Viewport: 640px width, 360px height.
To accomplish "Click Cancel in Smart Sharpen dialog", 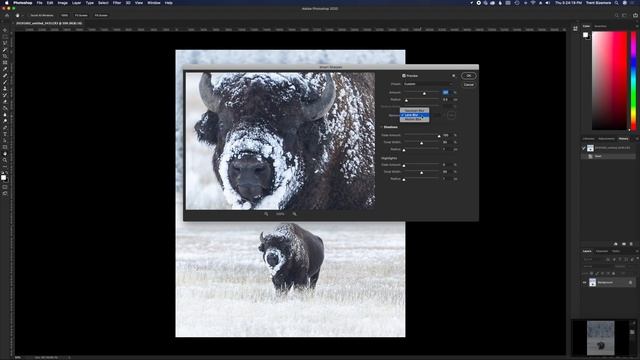I will click(x=469, y=84).
